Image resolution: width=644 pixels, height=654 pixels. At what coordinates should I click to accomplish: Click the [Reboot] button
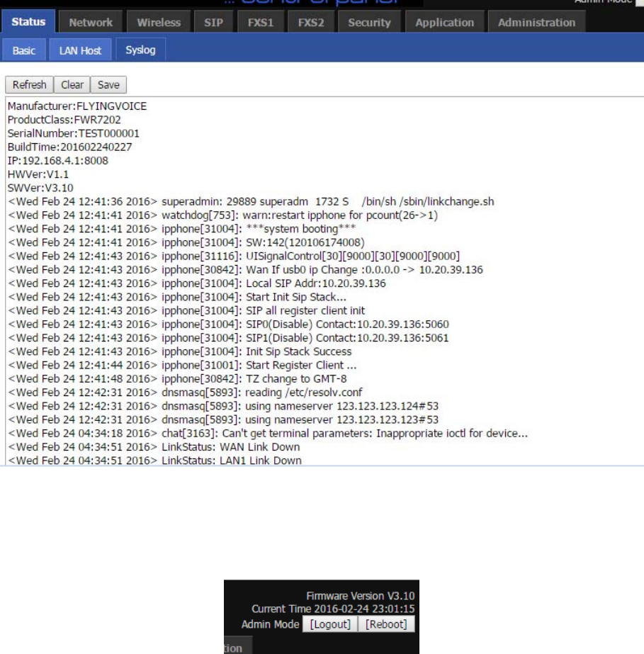click(386, 624)
